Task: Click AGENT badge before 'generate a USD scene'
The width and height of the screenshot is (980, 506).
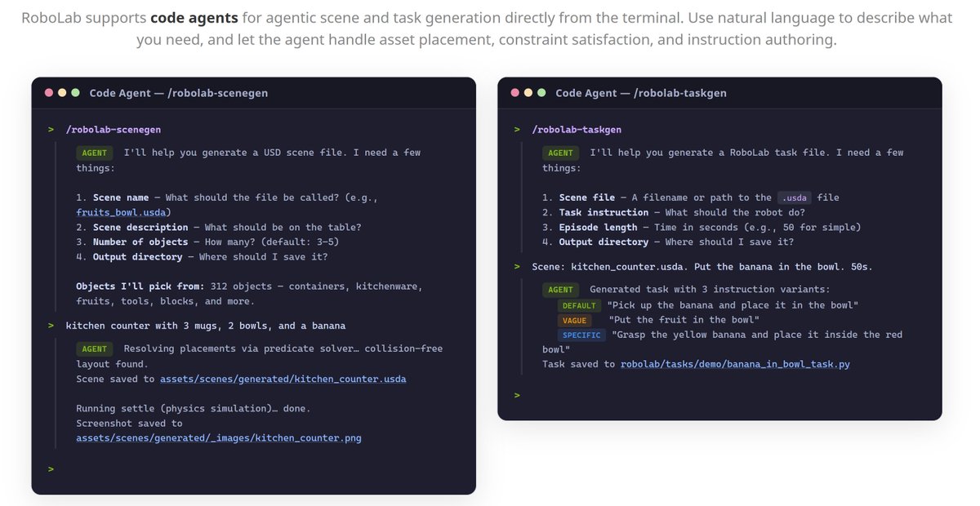Action: click(x=95, y=153)
